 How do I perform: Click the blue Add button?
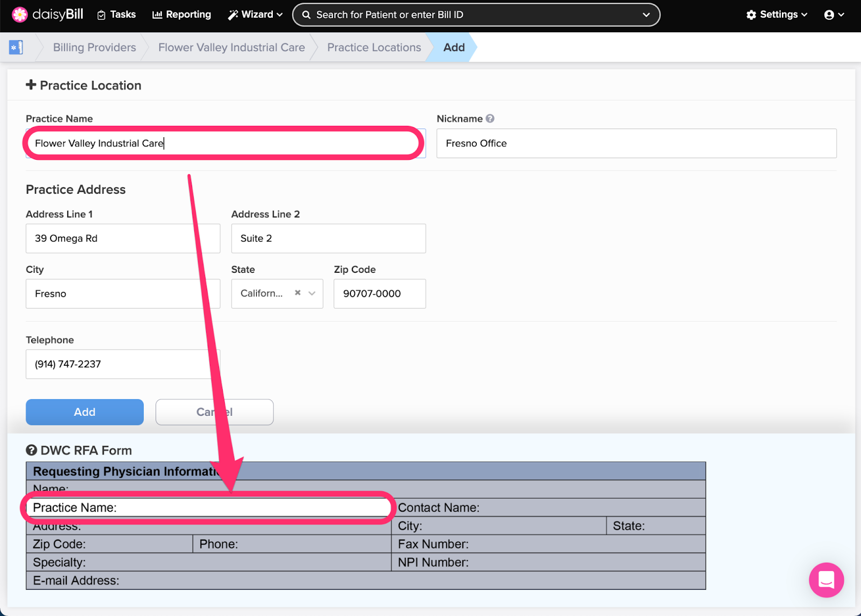(x=84, y=412)
